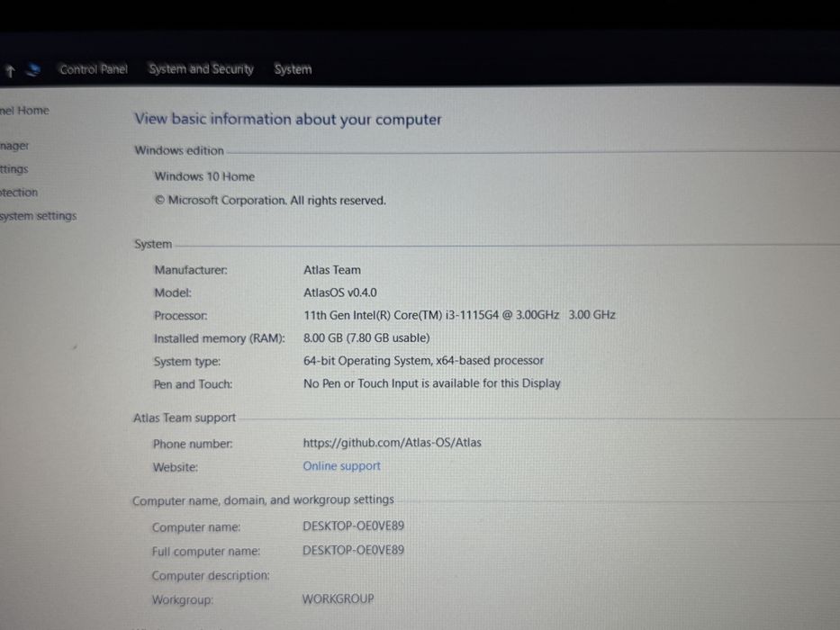
Task: Click the 'AtlasOS v0.4.0' model value
Action: tap(339, 292)
